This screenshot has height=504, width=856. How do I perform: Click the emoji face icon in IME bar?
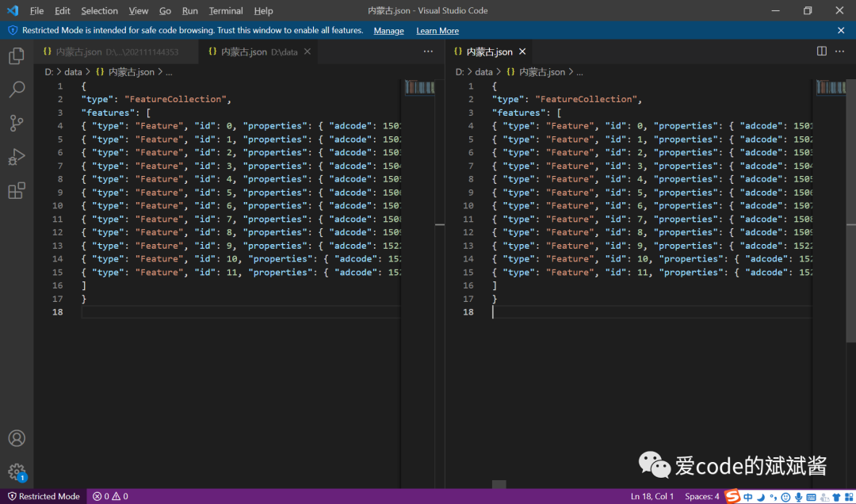(x=785, y=496)
